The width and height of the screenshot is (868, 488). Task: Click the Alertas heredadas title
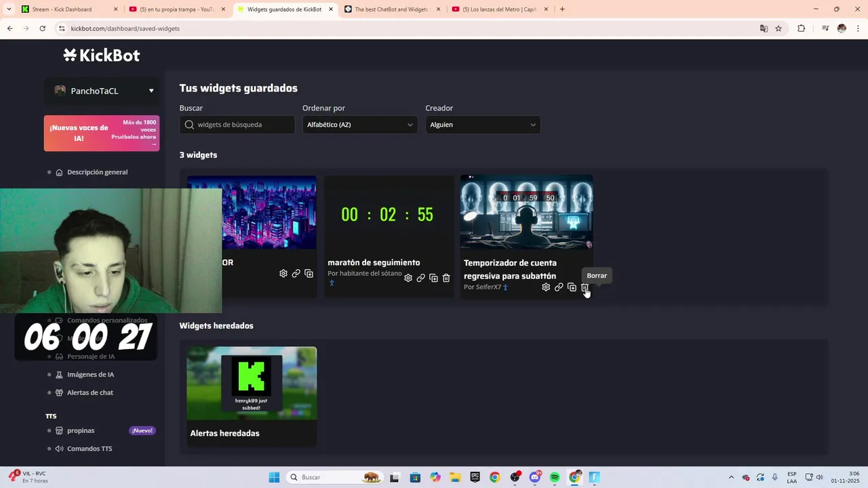(224, 433)
